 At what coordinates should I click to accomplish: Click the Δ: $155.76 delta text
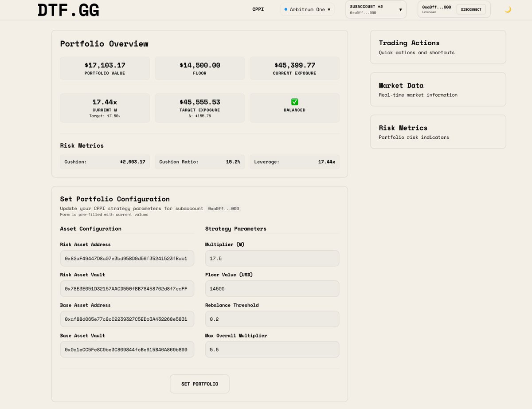[199, 116]
